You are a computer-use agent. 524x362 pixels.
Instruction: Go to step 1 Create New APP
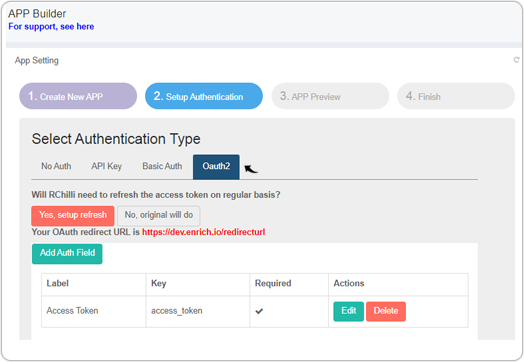(78, 96)
